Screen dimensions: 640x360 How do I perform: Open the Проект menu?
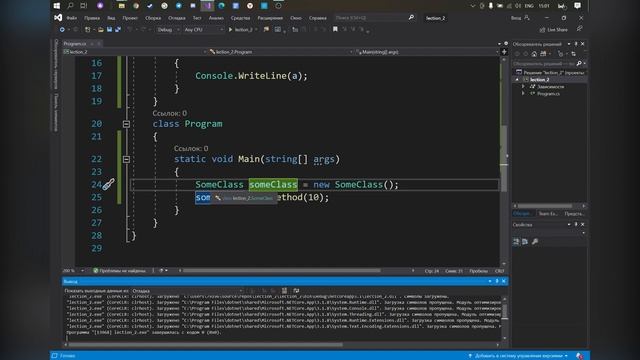(130, 18)
